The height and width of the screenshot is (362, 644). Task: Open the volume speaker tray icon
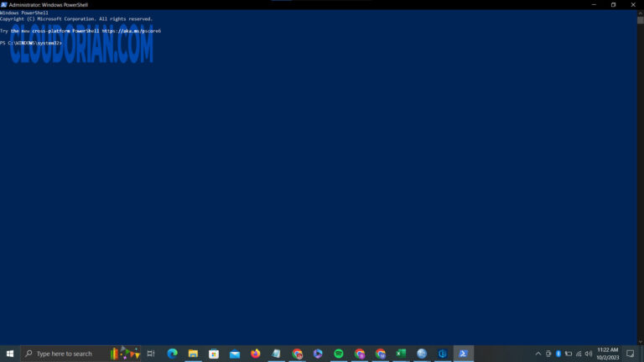589,354
